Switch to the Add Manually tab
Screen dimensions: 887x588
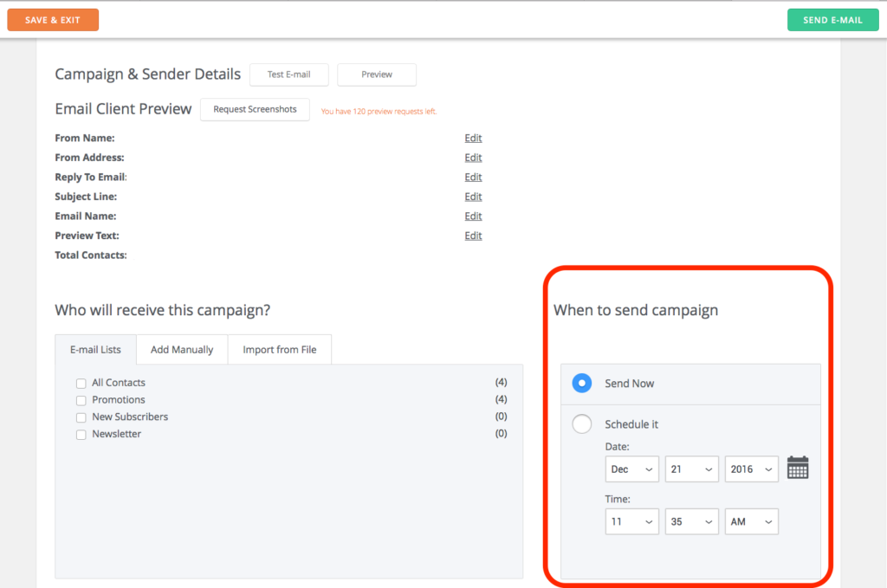click(181, 349)
